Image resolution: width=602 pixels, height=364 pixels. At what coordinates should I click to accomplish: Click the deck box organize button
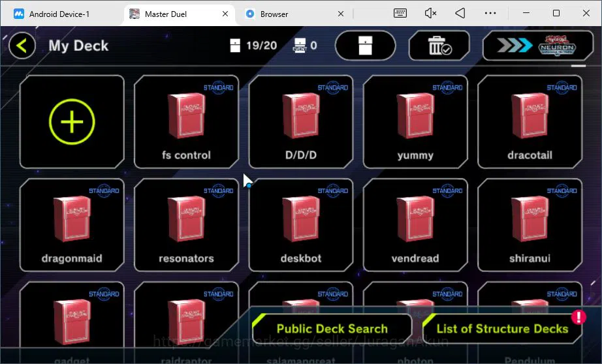[365, 46]
